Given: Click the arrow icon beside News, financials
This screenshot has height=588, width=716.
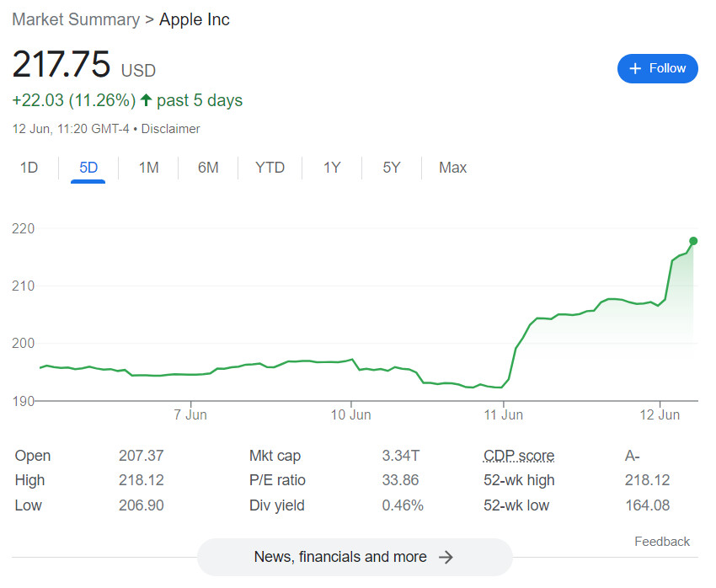Looking at the screenshot, I should [446, 557].
